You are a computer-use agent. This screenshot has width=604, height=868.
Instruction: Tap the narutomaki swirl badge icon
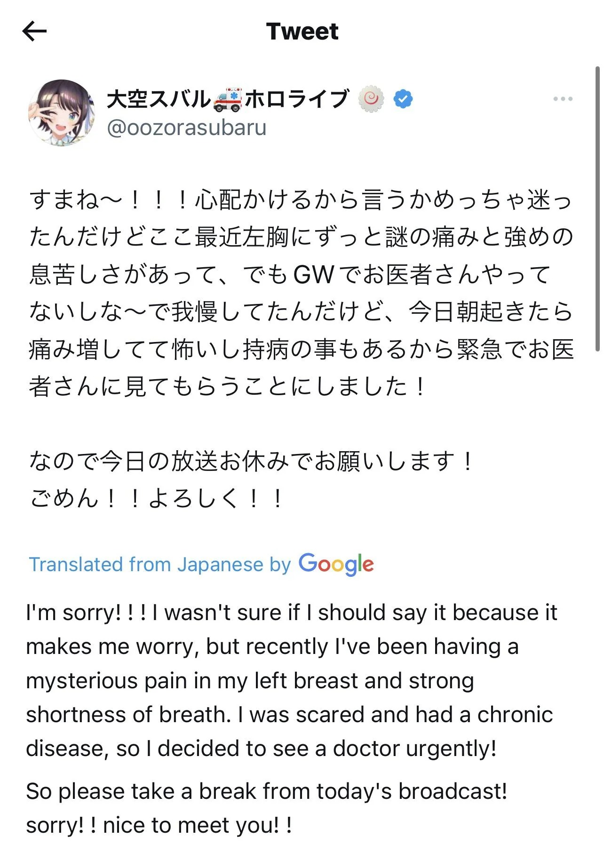point(371,99)
